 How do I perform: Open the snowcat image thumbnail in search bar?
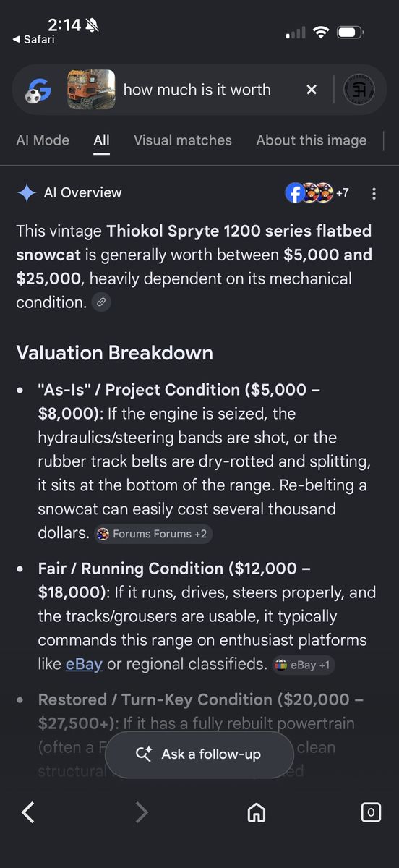point(91,90)
